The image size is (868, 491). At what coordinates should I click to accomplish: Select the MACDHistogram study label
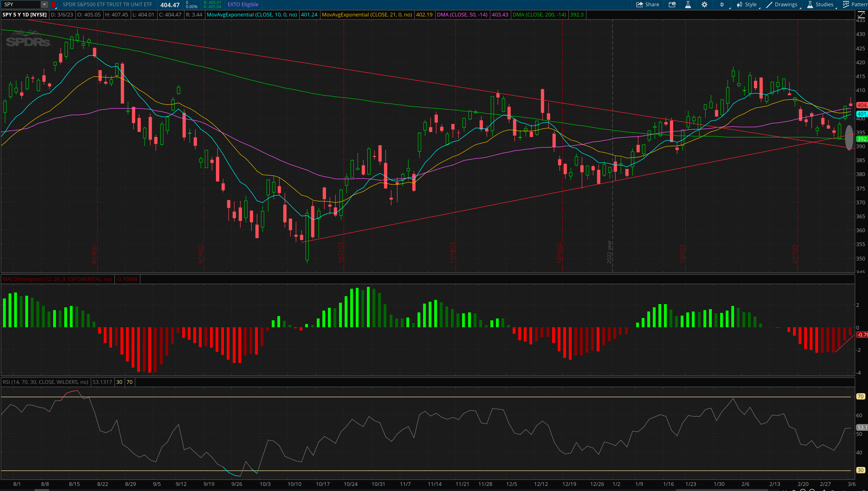pos(57,279)
